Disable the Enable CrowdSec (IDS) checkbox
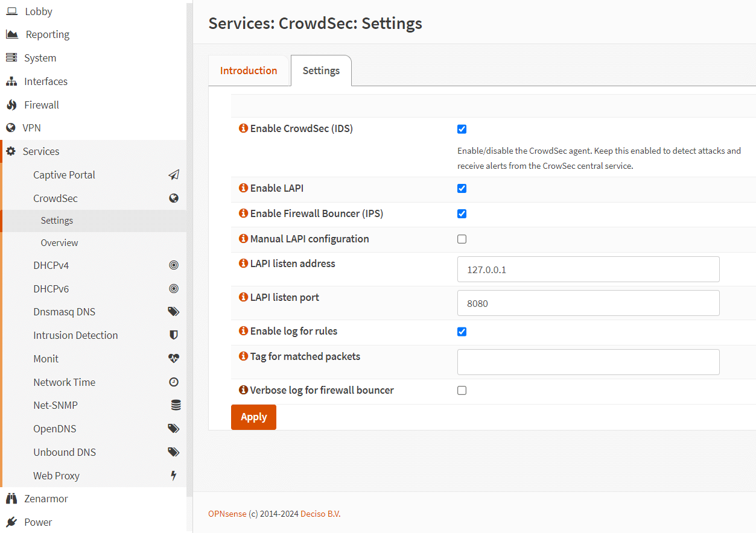 point(462,129)
